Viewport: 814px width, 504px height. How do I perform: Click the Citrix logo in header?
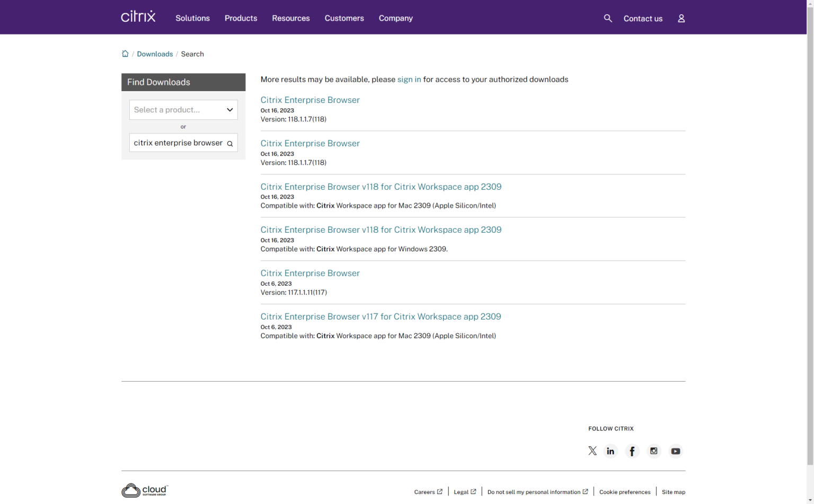click(x=138, y=17)
